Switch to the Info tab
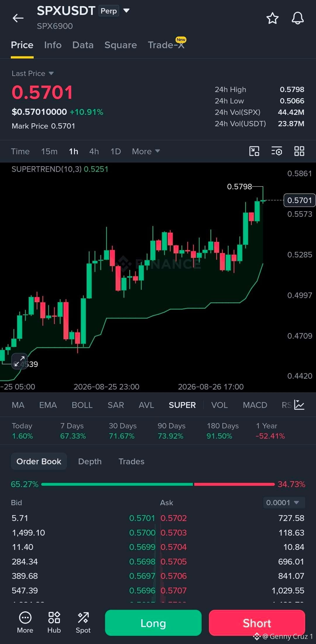The height and width of the screenshot is (644, 316). coord(53,45)
